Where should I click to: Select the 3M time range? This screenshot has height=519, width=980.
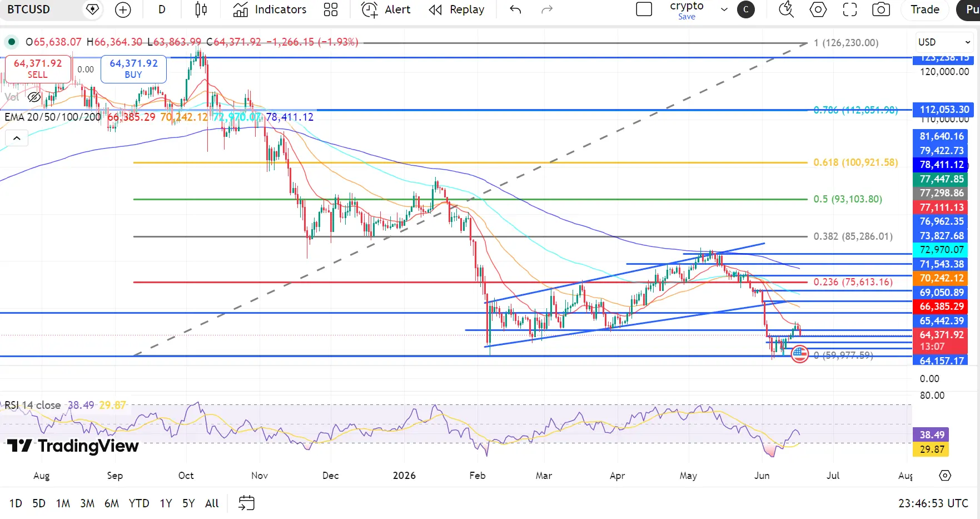pos(87,503)
